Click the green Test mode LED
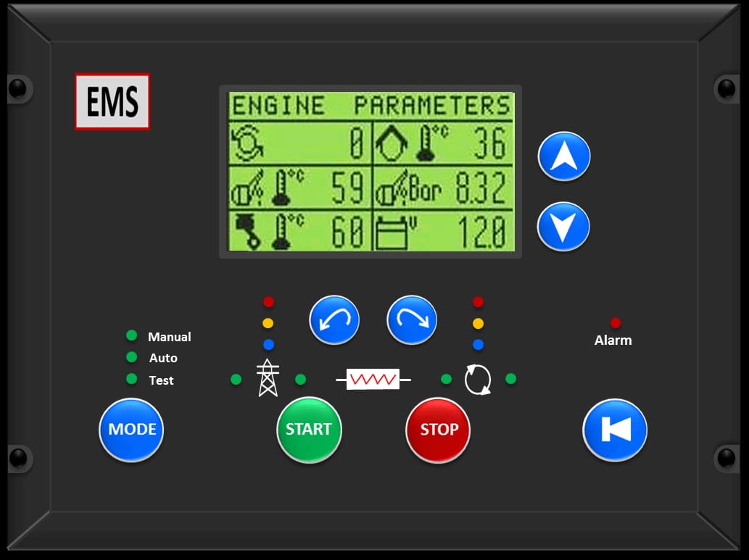The image size is (749, 560). pyautogui.click(x=131, y=379)
